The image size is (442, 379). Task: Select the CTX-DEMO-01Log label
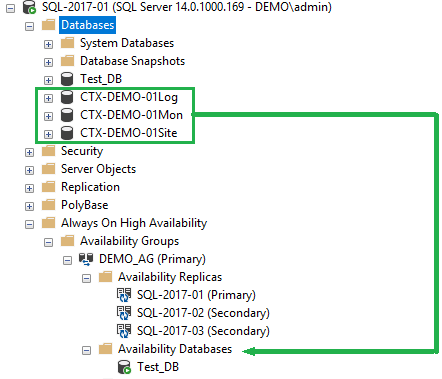[129, 97]
